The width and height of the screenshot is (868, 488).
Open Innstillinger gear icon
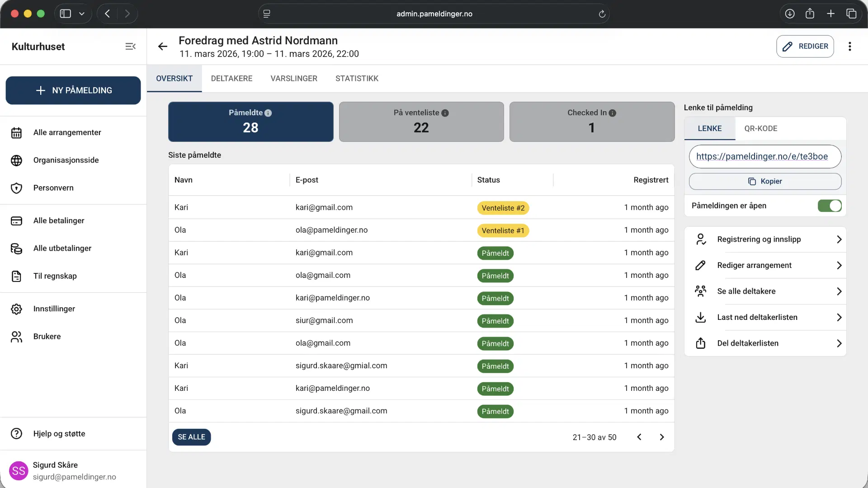click(x=16, y=309)
